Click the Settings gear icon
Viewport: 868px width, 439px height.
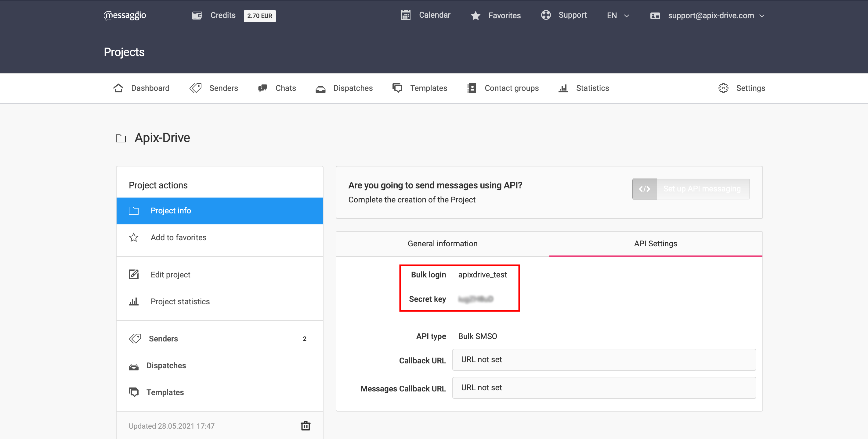[x=723, y=88]
